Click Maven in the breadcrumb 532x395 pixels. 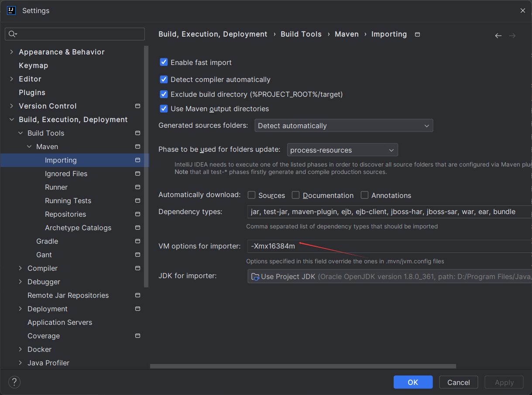(347, 34)
